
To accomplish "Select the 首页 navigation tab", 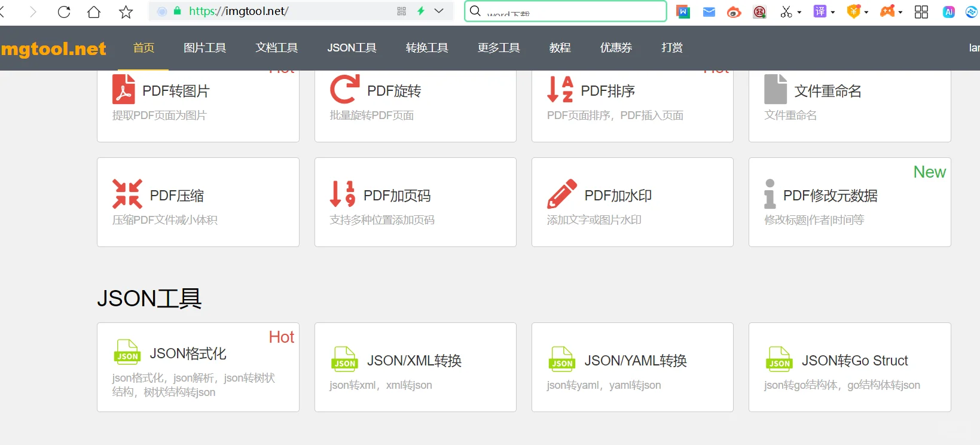I will (144, 48).
